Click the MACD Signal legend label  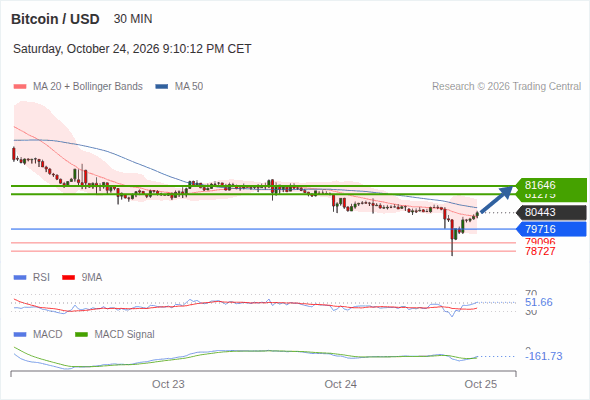[125, 335]
